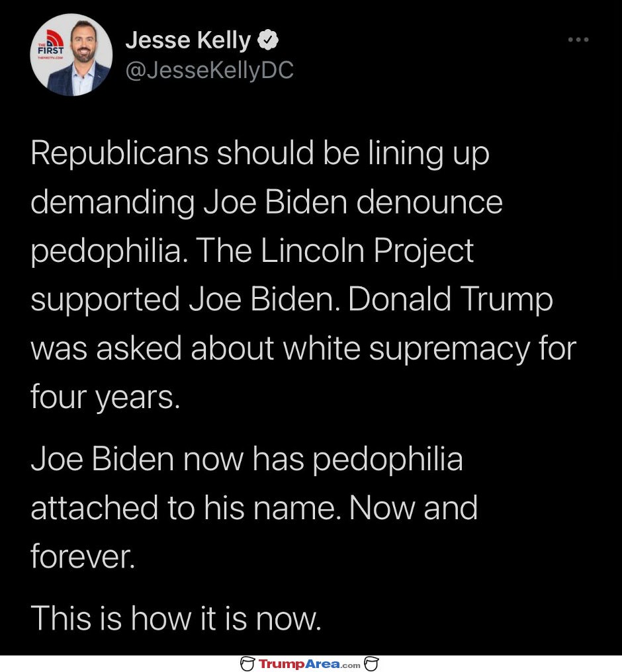
Task: Click the word "forever." in the tweet
Action: (x=83, y=557)
